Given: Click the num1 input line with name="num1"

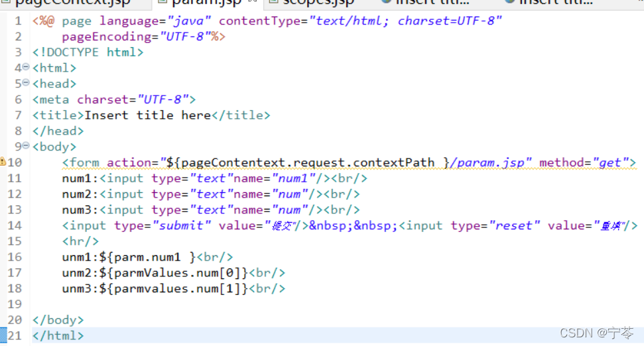Looking at the screenshot, I should pos(214,178).
